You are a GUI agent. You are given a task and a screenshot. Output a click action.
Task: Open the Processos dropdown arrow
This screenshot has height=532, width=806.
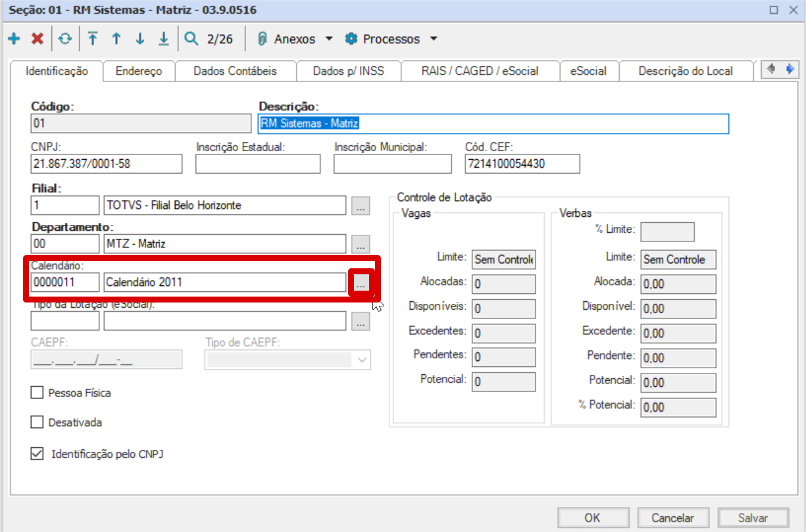coord(433,39)
